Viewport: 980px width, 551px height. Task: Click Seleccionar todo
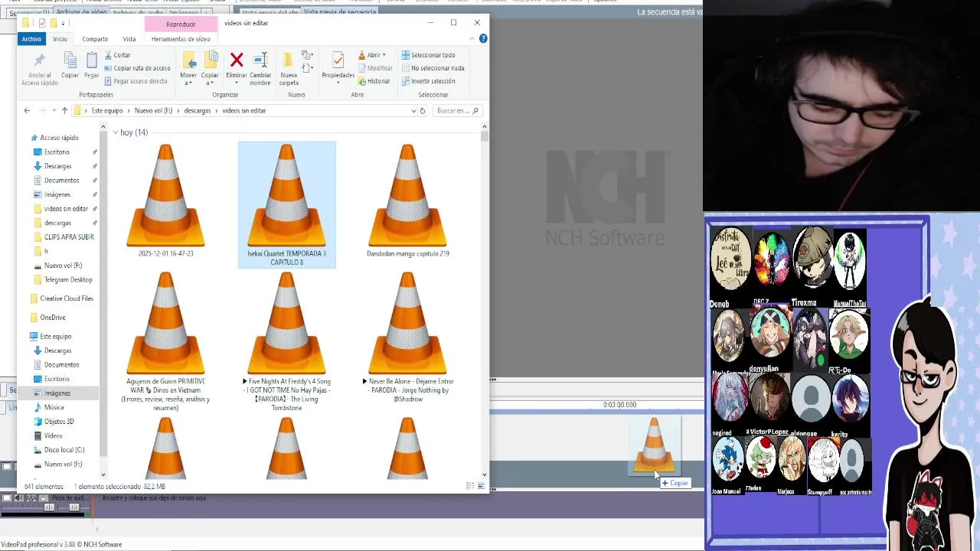click(x=428, y=55)
